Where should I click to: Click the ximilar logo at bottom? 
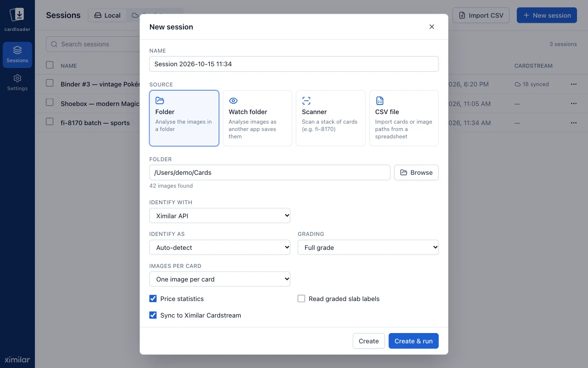[x=17, y=360]
